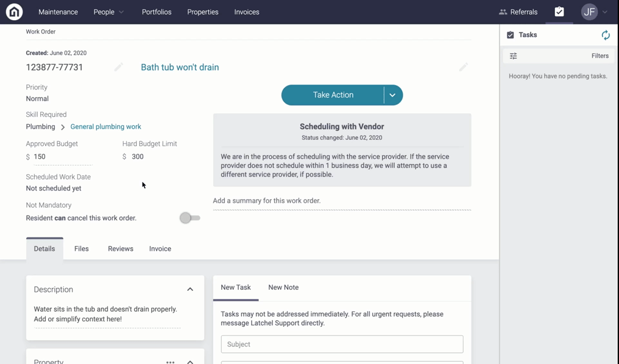Viewport: 619px width, 364px height.
Task: Click the Take Action button
Action: pos(333,95)
